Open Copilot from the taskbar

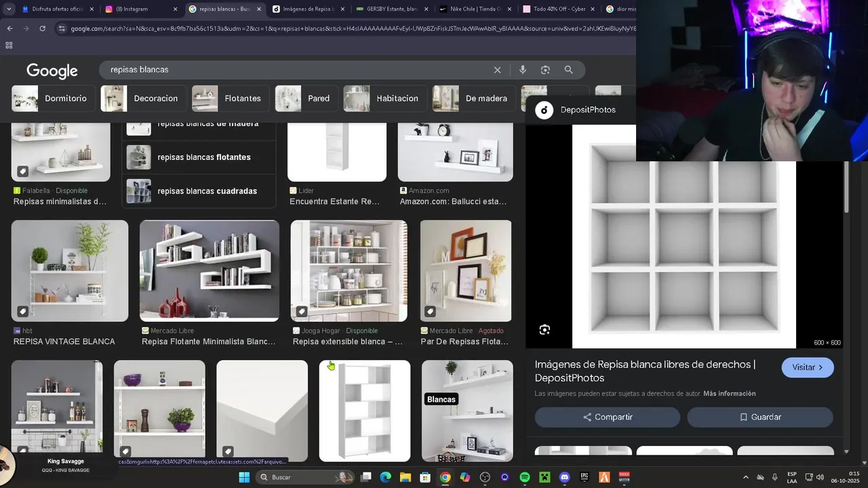[x=465, y=477]
